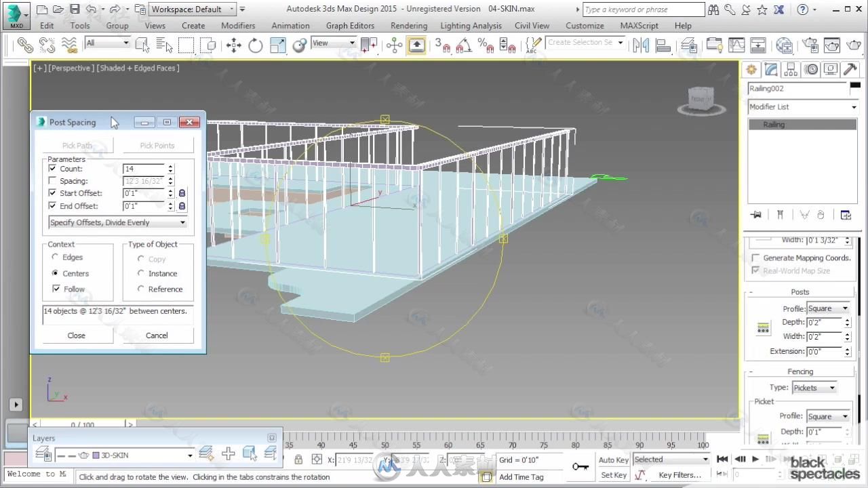Pick the Rectangular Selection Region tool

186,45
